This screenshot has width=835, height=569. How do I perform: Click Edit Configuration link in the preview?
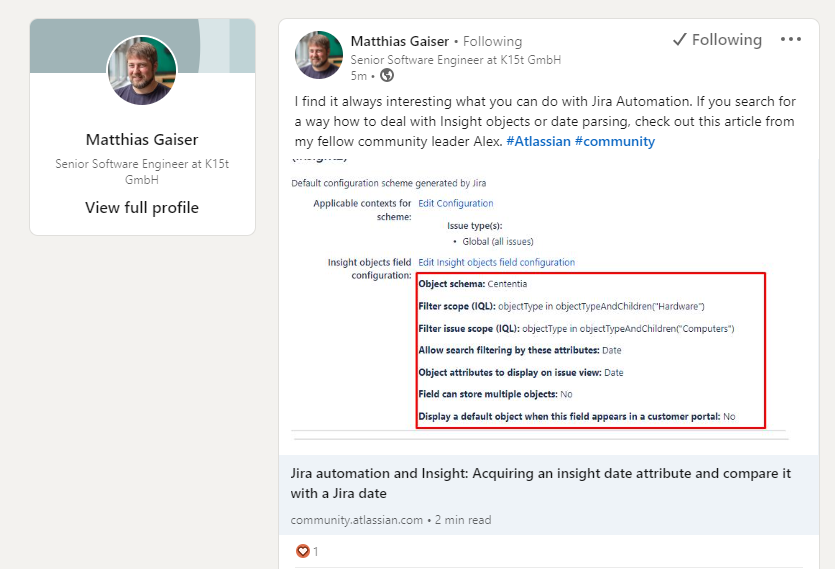[456, 204]
